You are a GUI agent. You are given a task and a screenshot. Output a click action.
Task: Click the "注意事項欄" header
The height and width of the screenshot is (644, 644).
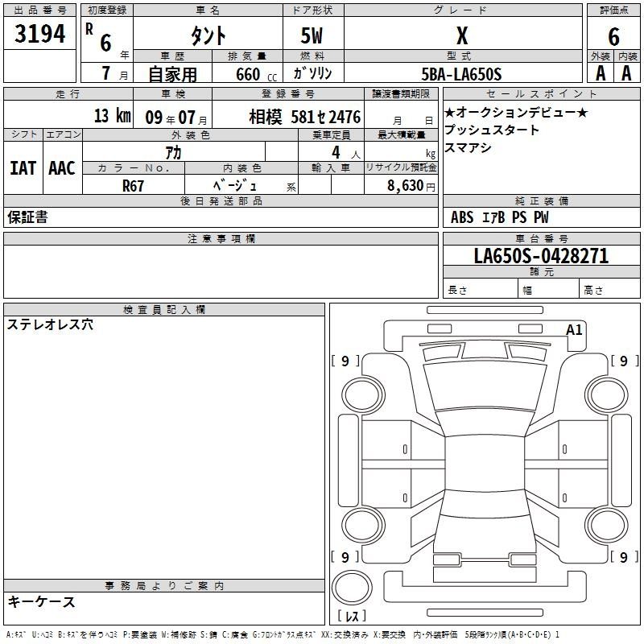pos(221,238)
